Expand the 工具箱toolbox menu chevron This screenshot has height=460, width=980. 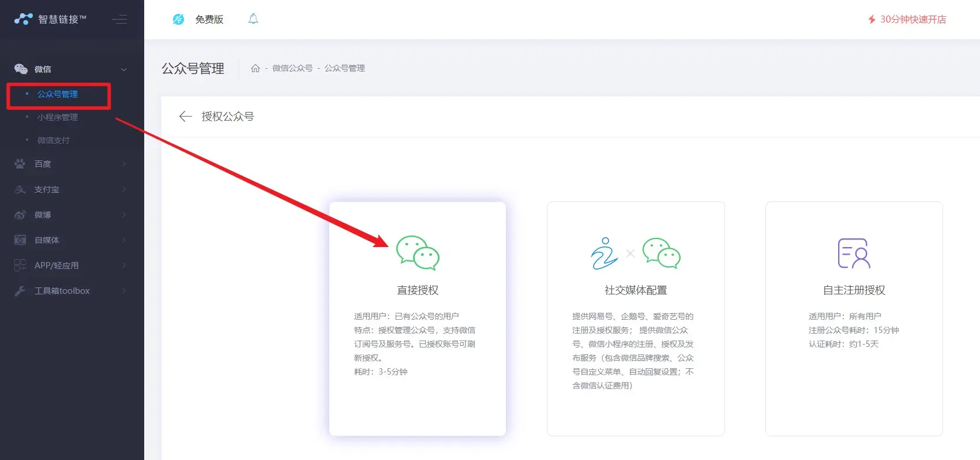(123, 291)
